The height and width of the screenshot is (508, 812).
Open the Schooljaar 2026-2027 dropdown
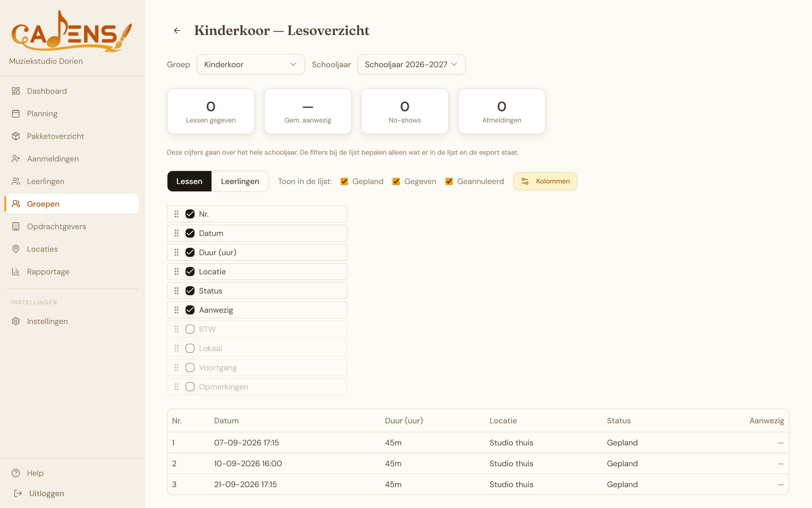(411, 65)
